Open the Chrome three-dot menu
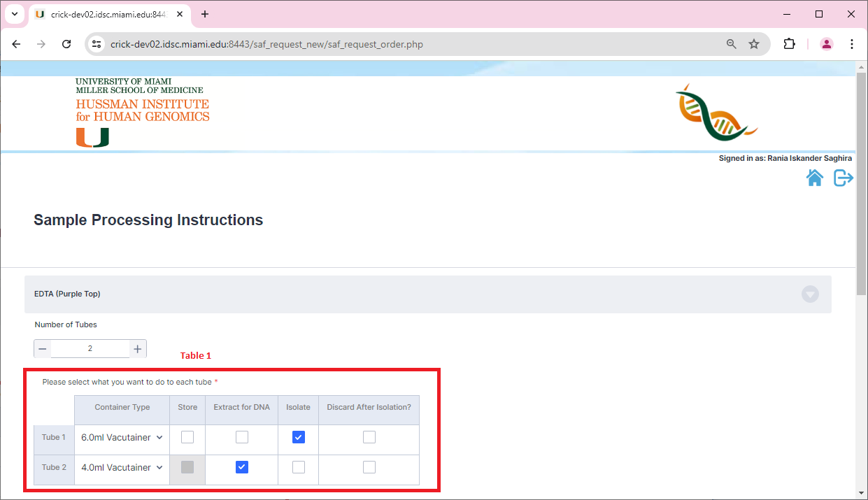Screen dimensions: 868x500 [852, 44]
